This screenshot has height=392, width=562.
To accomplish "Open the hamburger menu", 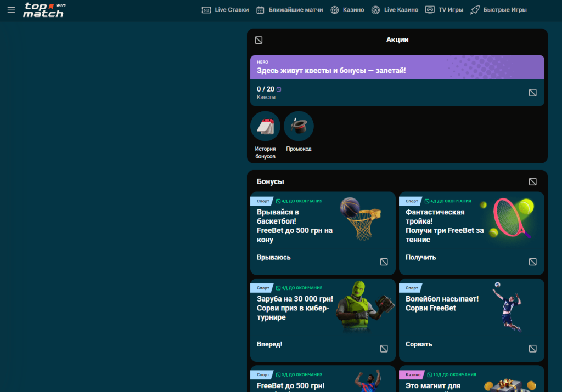I will click(x=11, y=10).
